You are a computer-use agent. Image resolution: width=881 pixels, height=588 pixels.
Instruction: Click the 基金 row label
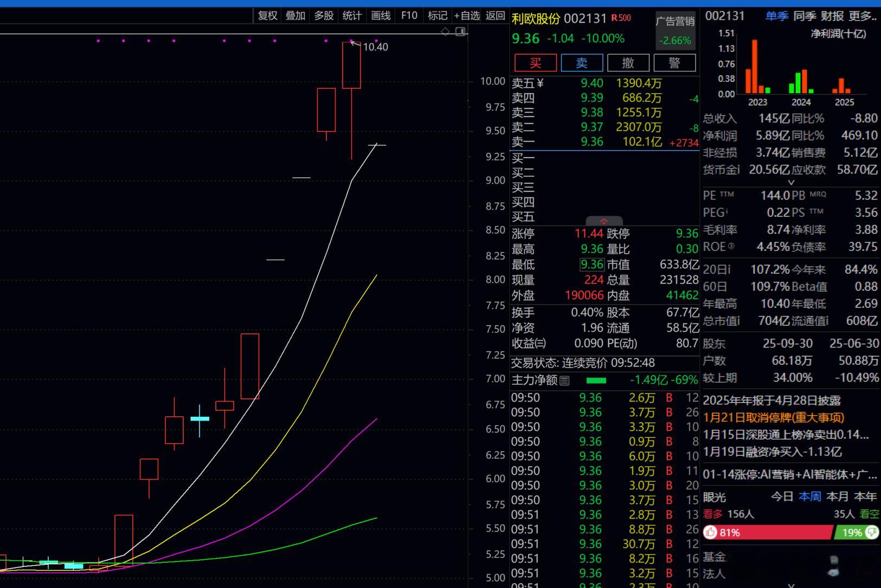pyautogui.click(x=714, y=557)
